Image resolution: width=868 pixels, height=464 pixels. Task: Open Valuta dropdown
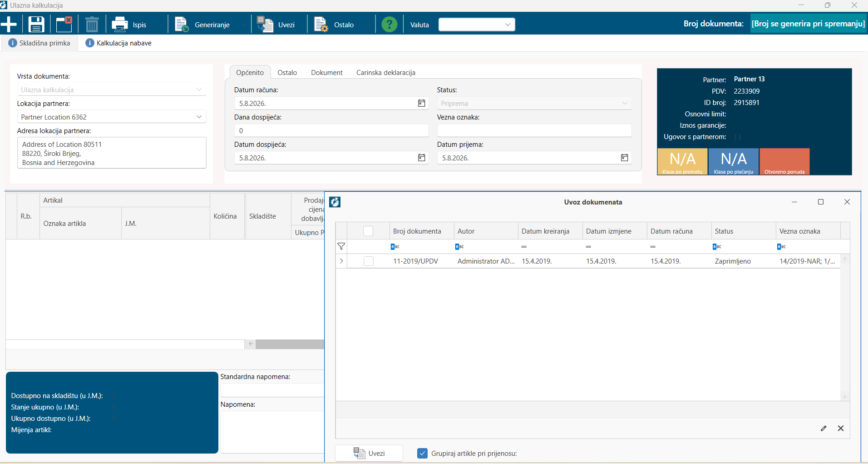tap(508, 25)
